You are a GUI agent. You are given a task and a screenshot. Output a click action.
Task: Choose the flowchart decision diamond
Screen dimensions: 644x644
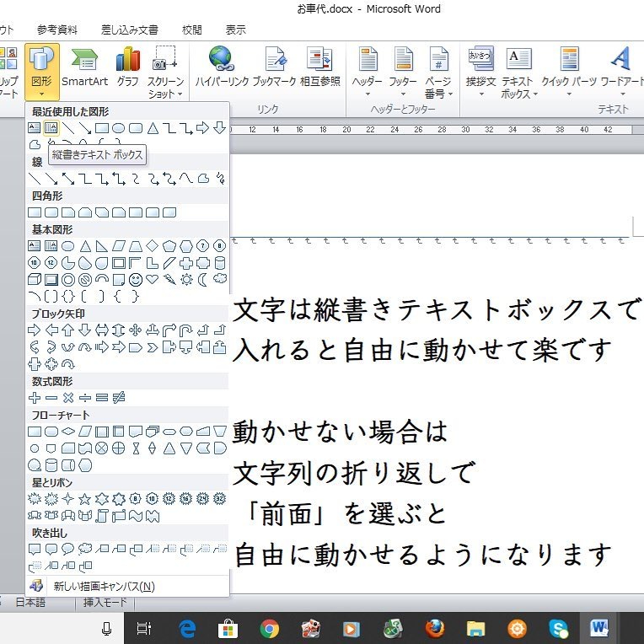coord(67,432)
